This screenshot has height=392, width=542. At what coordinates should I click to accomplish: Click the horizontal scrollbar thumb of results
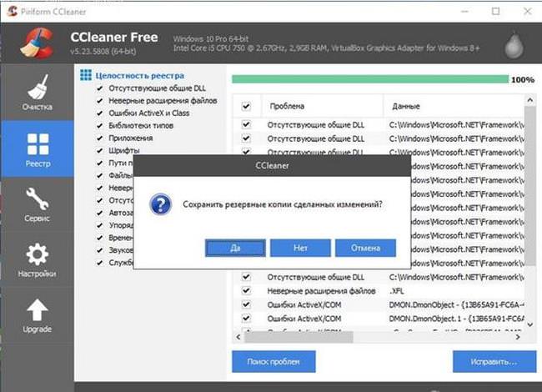[x=299, y=336]
